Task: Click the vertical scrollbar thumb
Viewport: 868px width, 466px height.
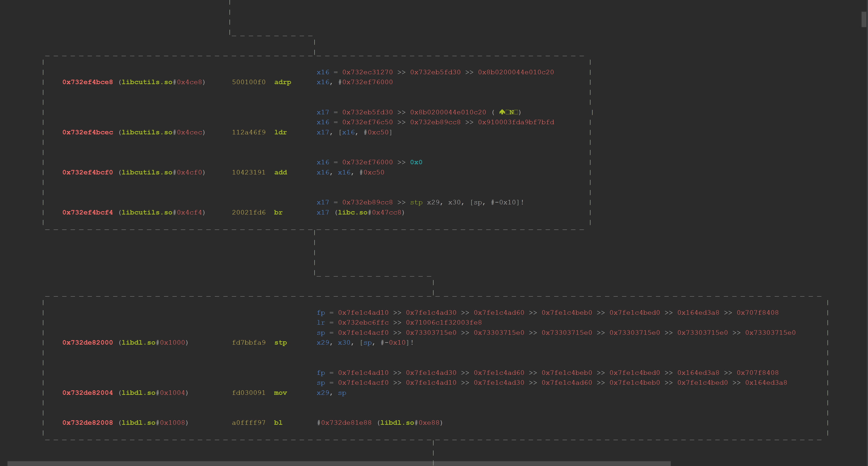Action: click(x=864, y=19)
